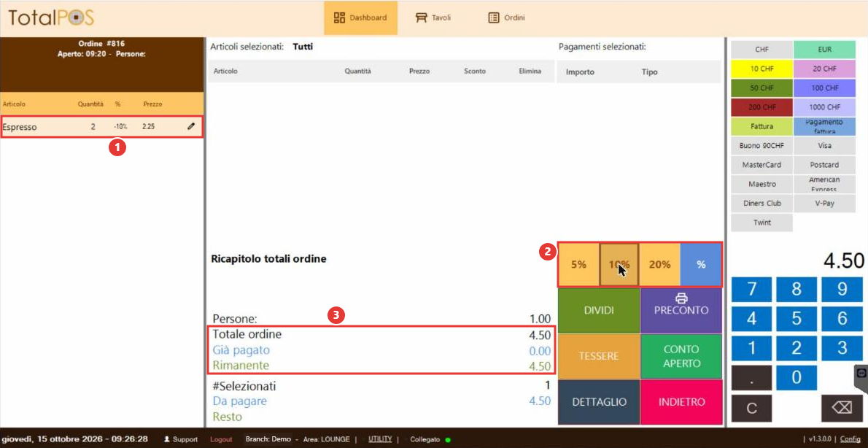Tap keypad digit 5
This screenshot has height=448, width=868.
pos(797,318)
